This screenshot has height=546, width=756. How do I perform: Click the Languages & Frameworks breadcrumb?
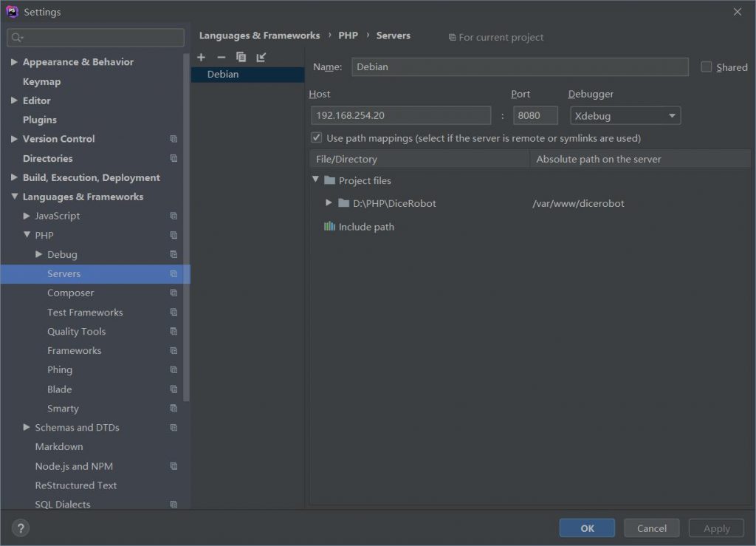[259, 35]
